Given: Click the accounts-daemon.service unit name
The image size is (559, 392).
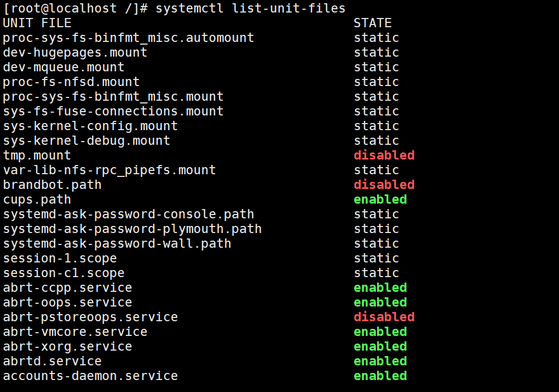Looking at the screenshot, I should [x=90, y=376].
